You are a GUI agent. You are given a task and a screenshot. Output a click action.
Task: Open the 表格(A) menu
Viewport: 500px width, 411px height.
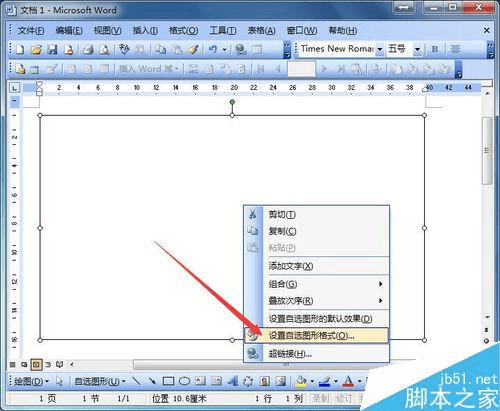tap(261, 31)
